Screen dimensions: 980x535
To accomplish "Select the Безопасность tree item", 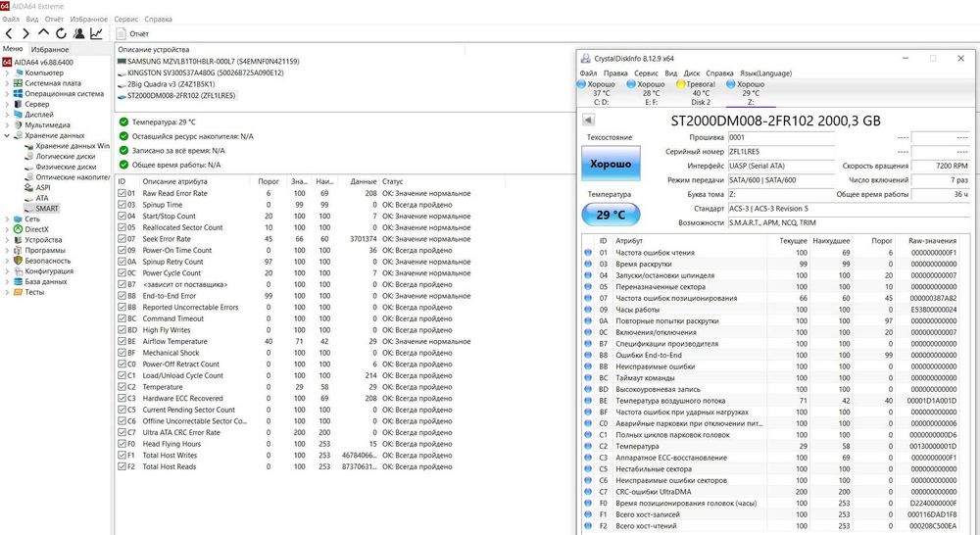I will (x=47, y=261).
